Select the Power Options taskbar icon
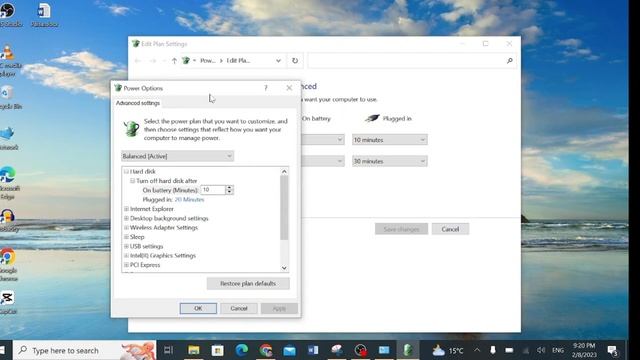The height and width of the screenshot is (360, 640). [x=407, y=350]
